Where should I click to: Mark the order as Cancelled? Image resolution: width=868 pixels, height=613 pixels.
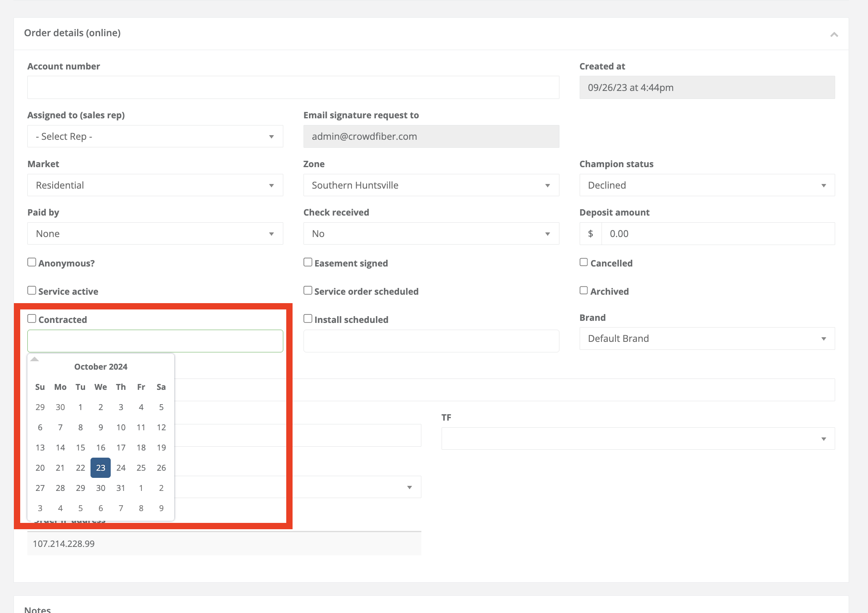pos(583,262)
